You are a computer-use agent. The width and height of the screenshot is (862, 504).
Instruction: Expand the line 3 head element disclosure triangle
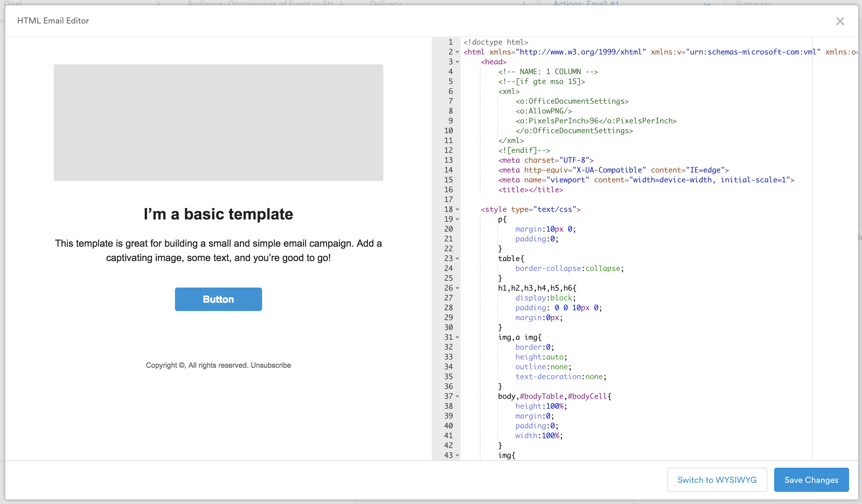pyautogui.click(x=458, y=62)
